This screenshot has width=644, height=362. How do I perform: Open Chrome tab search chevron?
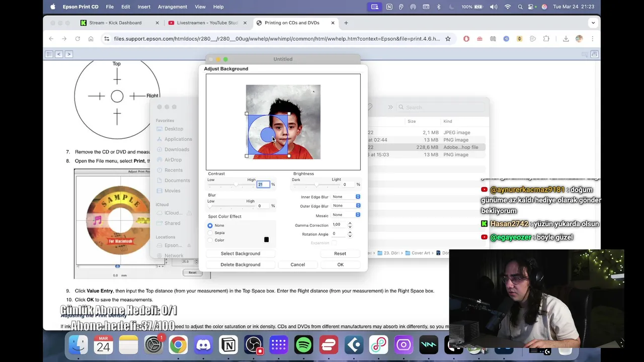593,23
